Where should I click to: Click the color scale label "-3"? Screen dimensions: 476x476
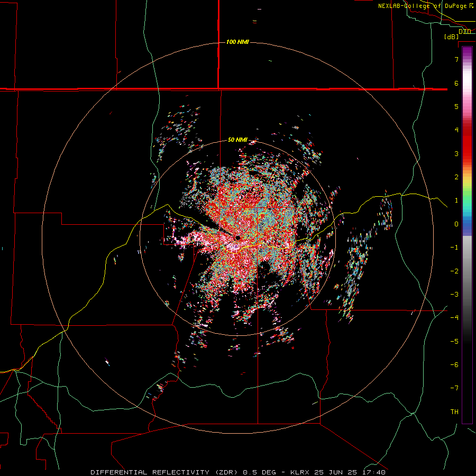pos(454,295)
